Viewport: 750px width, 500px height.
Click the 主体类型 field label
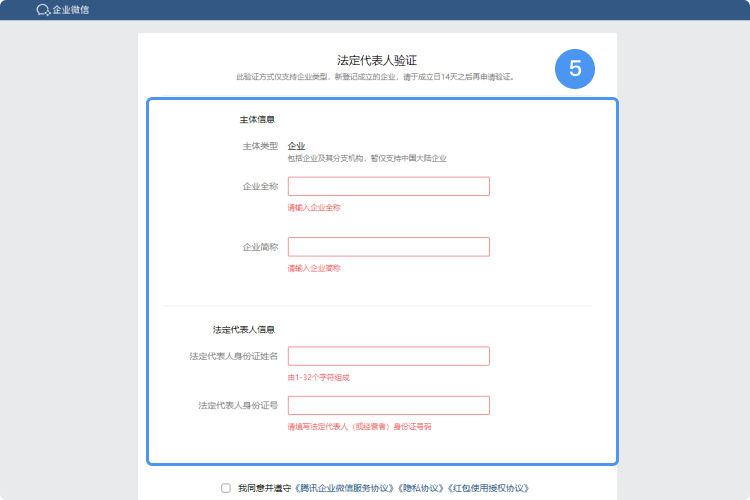point(260,146)
